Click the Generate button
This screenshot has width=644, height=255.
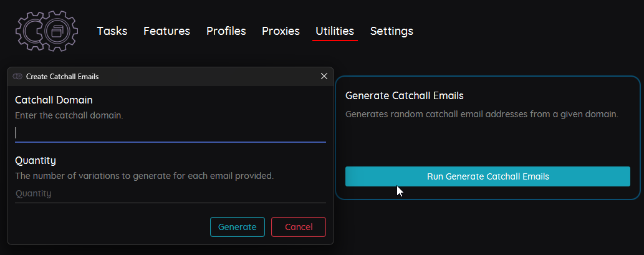point(238,227)
